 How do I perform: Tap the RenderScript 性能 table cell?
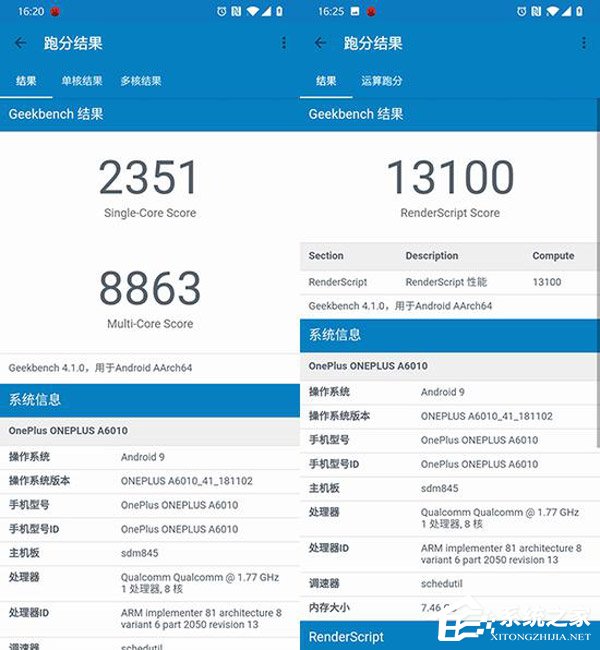[446, 282]
